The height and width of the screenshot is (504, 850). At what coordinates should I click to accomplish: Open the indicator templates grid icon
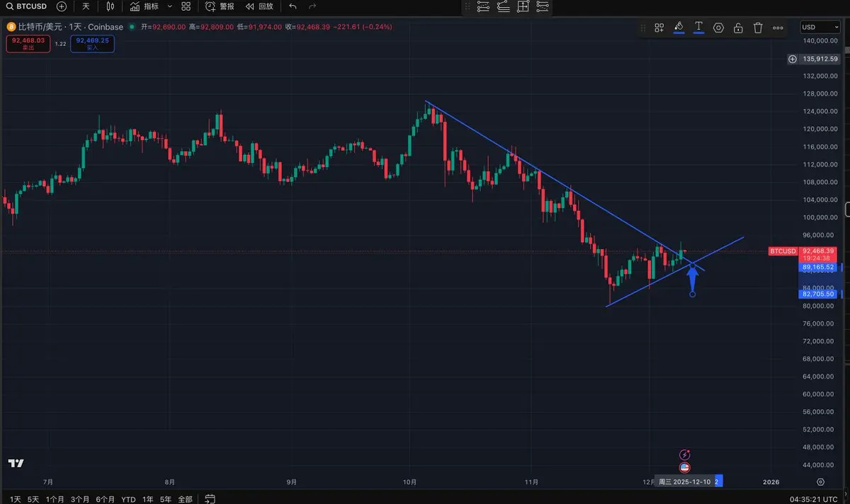[186, 6]
